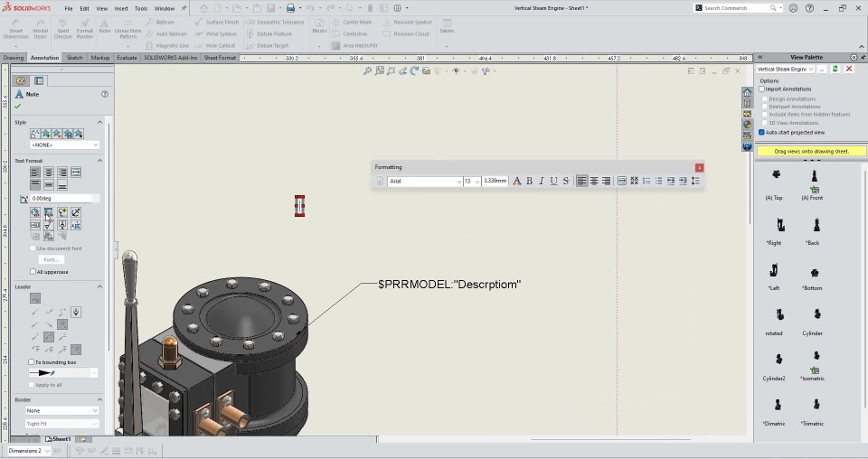
Task: Click the Add Symbol icon
Action: tap(62, 212)
